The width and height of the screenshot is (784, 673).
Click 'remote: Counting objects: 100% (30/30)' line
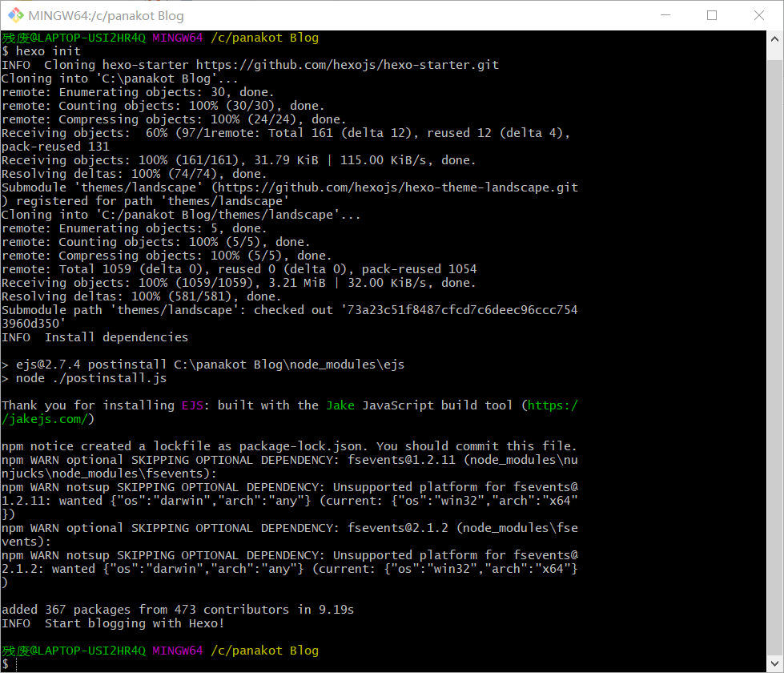[163, 106]
